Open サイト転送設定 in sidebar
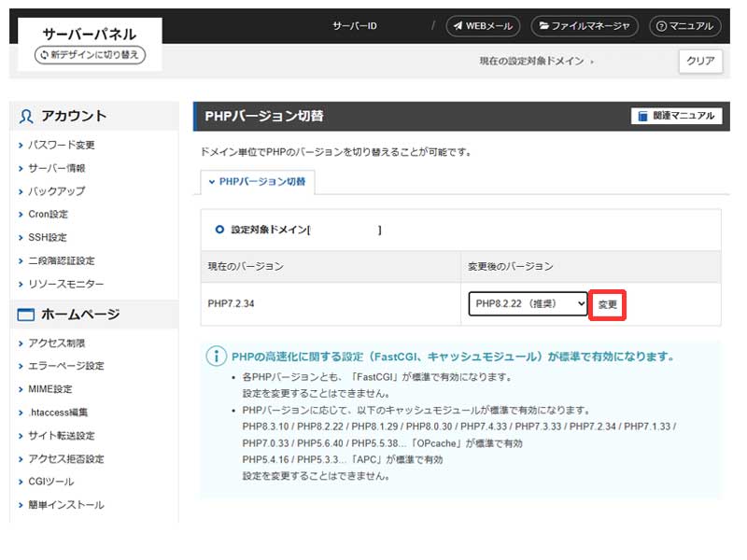This screenshot has height=560, width=747. (x=62, y=435)
